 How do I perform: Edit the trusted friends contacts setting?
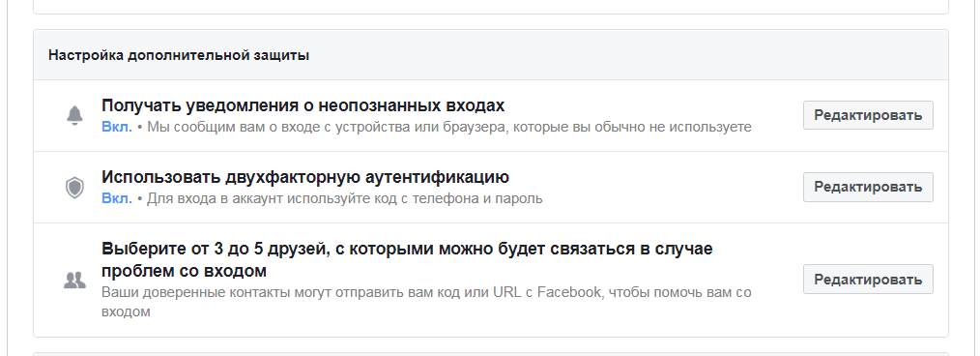[x=868, y=279]
